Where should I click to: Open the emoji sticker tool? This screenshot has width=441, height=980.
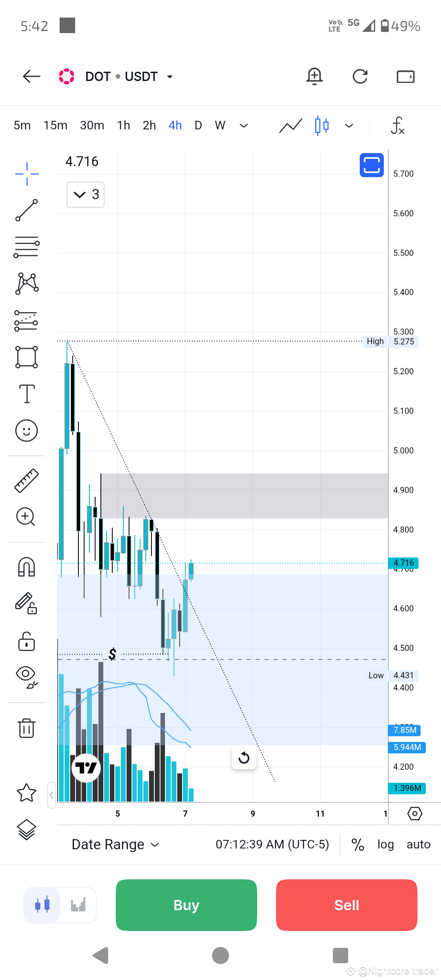click(27, 430)
